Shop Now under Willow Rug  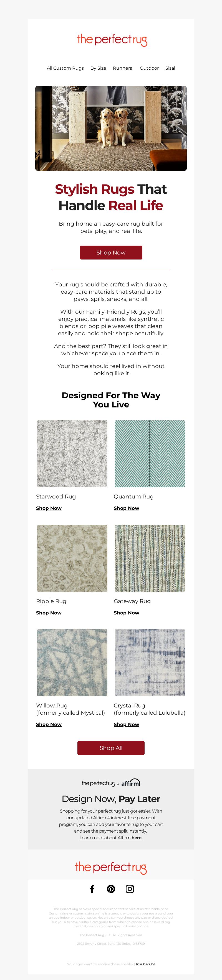click(x=49, y=724)
